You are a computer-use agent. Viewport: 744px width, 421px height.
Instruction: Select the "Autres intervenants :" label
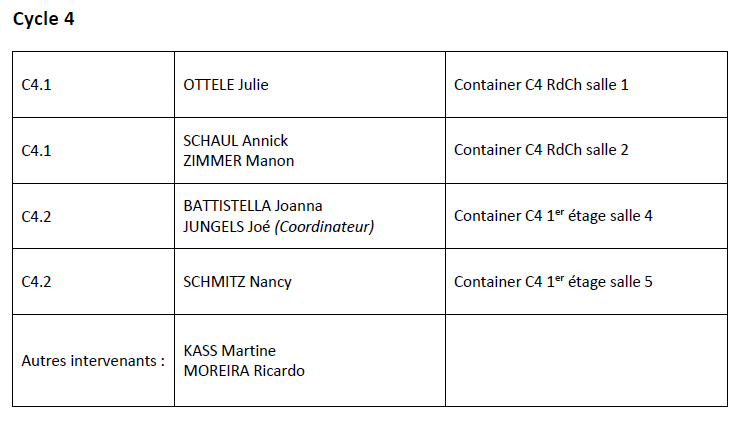93,360
